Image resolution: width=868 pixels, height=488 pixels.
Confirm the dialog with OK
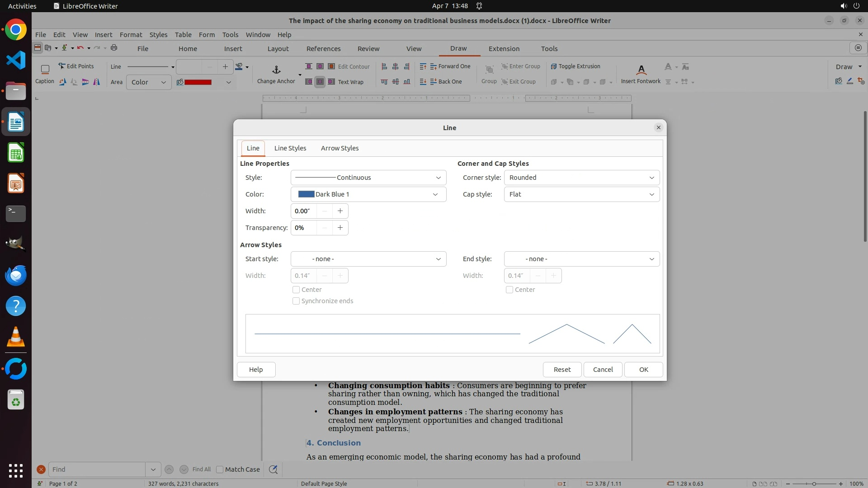coord(643,370)
